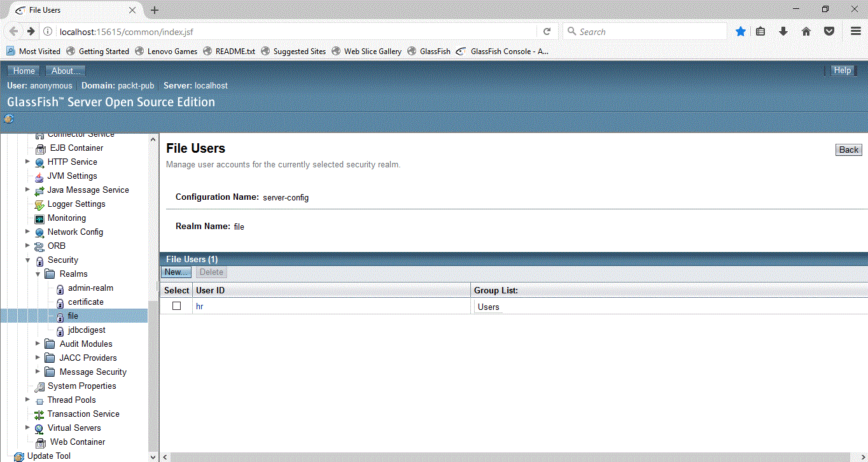Click the Logger Settings icon
The height and width of the screenshot is (462, 868).
(x=39, y=204)
